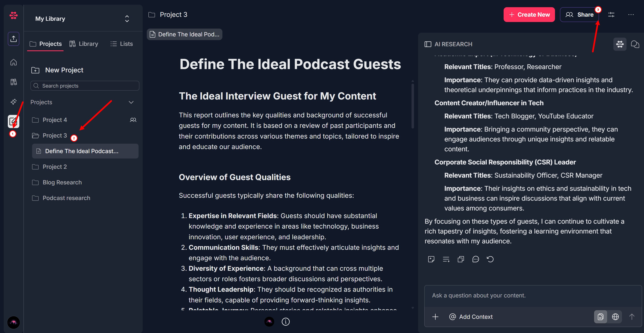
Task: Toggle the AI Research sidebar panel icon
Action: [x=428, y=44]
